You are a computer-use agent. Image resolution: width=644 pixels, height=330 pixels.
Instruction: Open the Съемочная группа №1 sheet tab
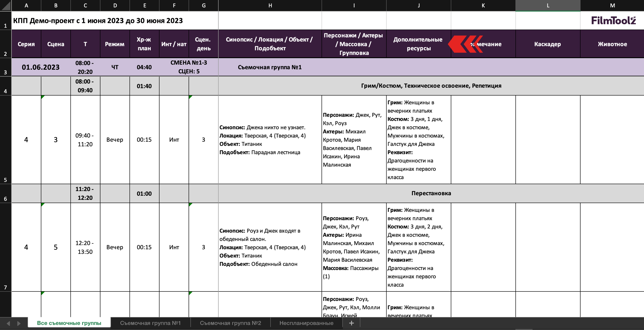[150, 323]
